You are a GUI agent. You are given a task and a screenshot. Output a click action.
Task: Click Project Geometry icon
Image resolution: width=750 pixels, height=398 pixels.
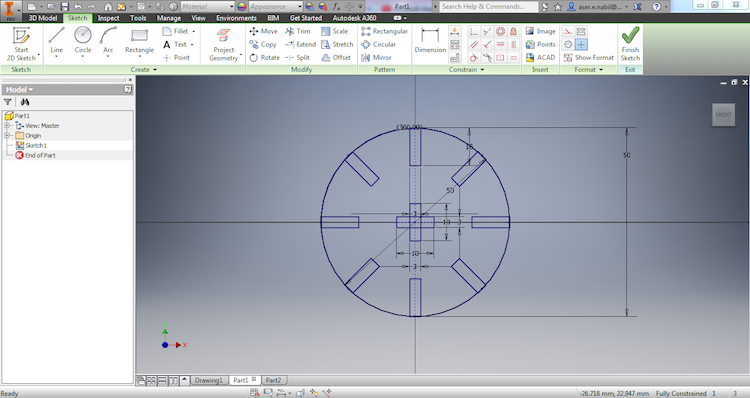[x=223, y=36]
